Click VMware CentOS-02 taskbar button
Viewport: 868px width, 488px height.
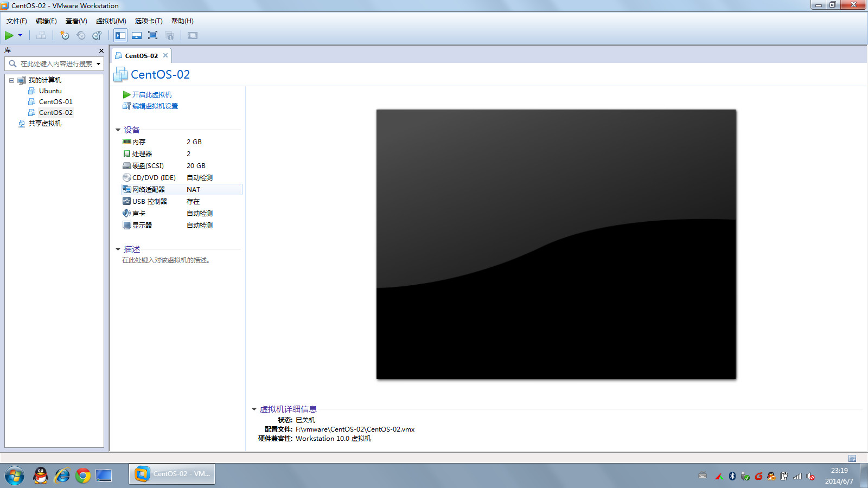[x=172, y=474]
